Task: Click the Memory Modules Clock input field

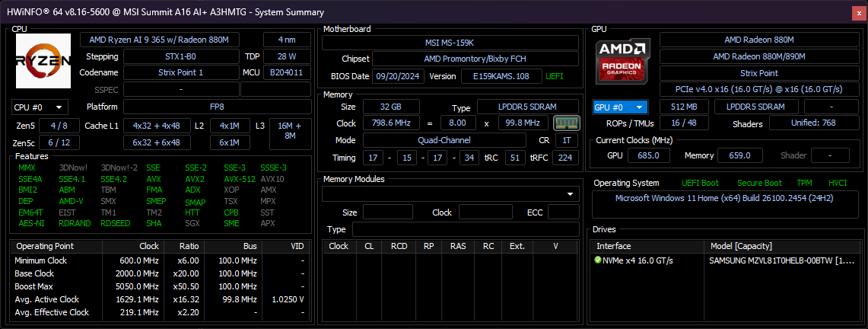Action: point(485,212)
